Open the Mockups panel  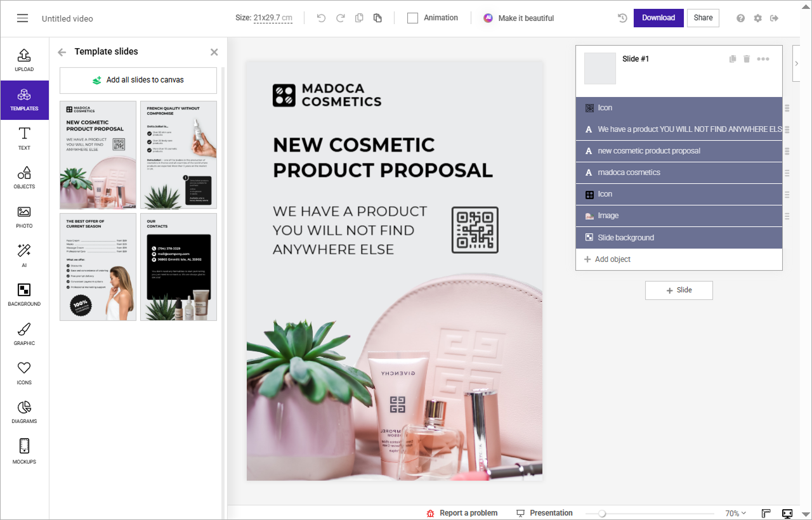point(24,452)
